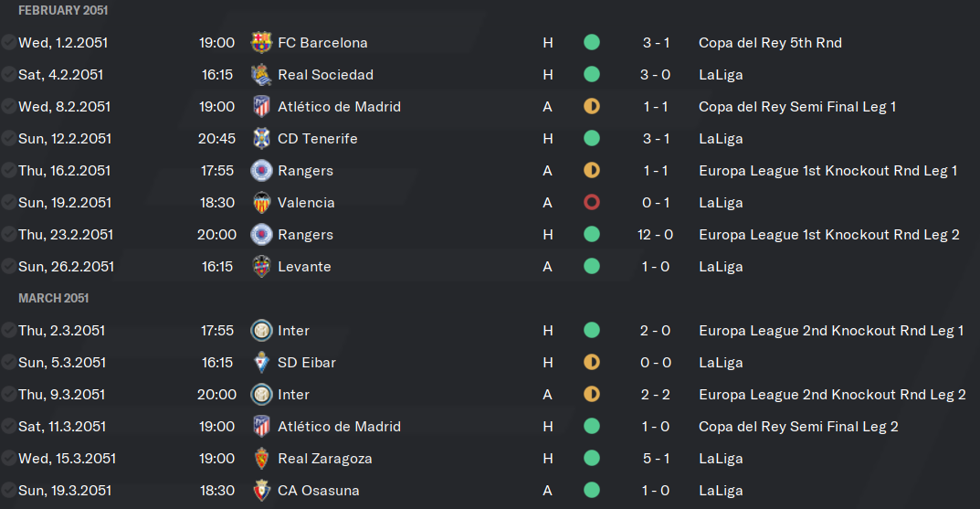Image resolution: width=980 pixels, height=509 pixels.
Task: Click the Levante club crest
Action: coord(261,267)
